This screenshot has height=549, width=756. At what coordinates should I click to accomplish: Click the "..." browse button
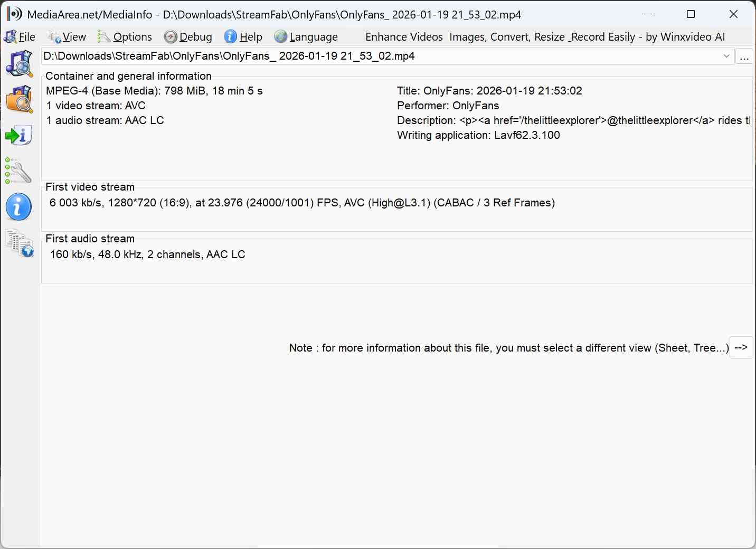[x=744, y=56]
